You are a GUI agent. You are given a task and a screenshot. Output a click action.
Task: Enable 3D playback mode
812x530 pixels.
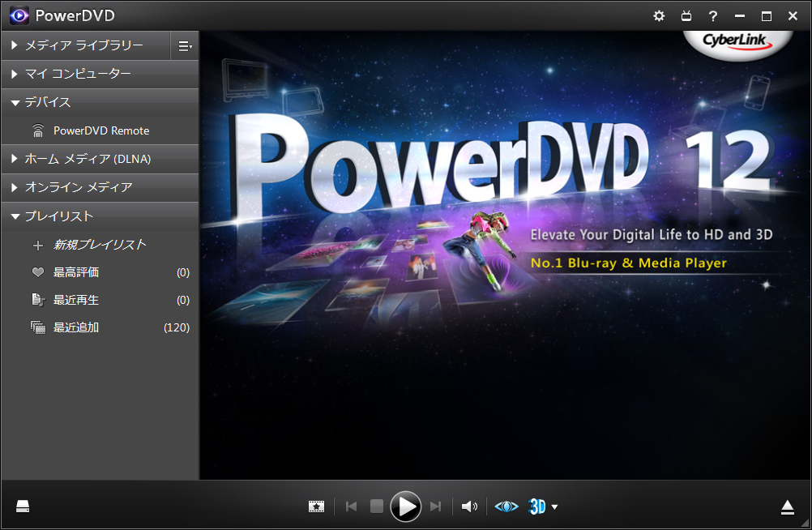537,506
